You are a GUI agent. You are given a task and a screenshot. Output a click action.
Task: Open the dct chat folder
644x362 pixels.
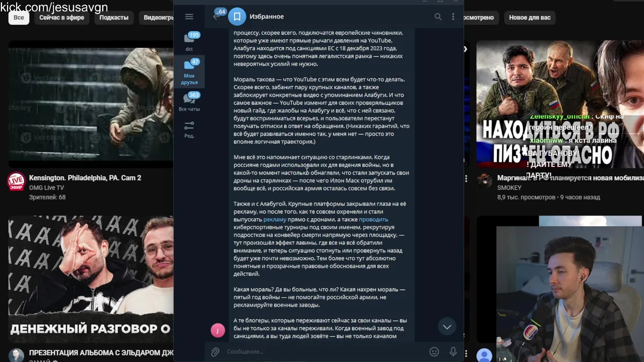(189, 42)
